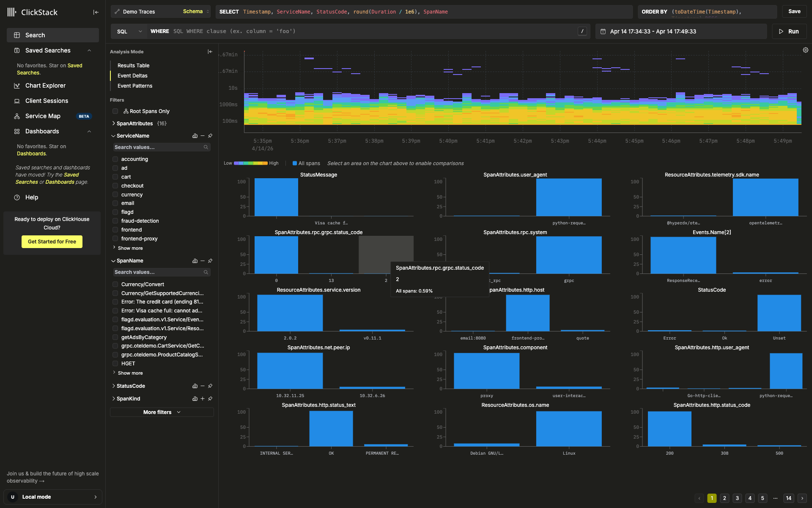
Task: Click the calendar icon in time range
Action: [603, 31]
